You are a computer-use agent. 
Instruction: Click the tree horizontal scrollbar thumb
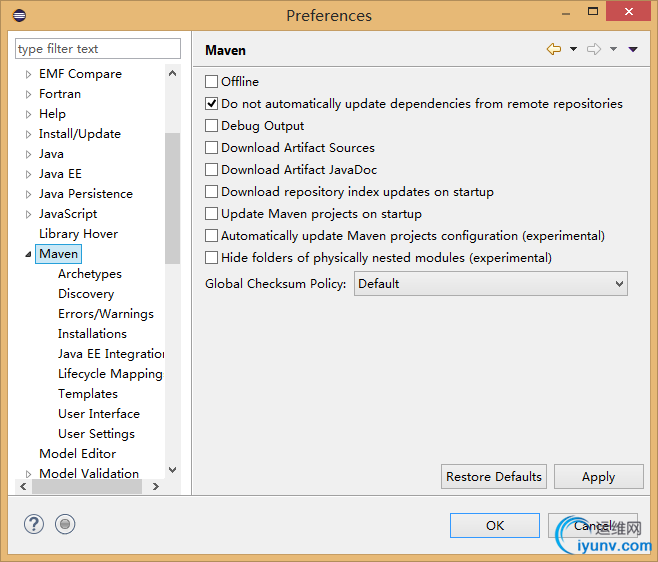pos(87,486)
